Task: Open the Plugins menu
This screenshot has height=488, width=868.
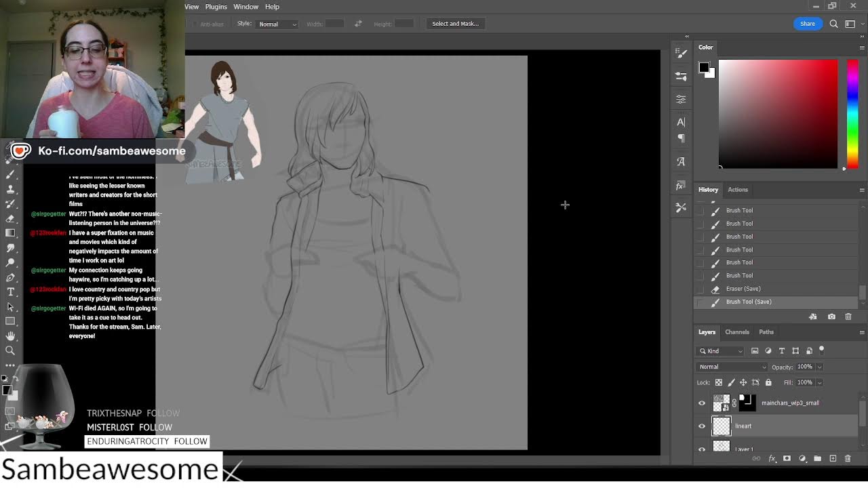Action: (x=216, y=7)
